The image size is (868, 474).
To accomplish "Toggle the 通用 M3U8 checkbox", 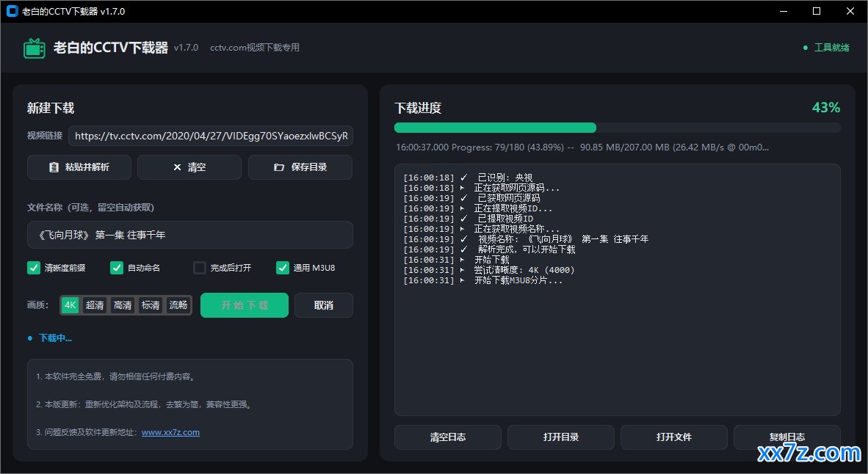I will coord(282,268).
